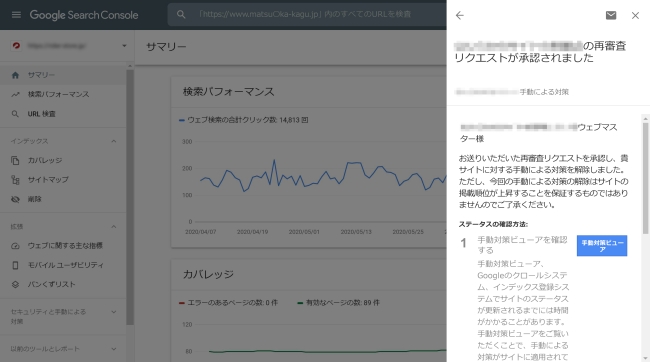Click the カバレッジ card title
Screen dimensions: 650x362
click(x=209, y=274)
